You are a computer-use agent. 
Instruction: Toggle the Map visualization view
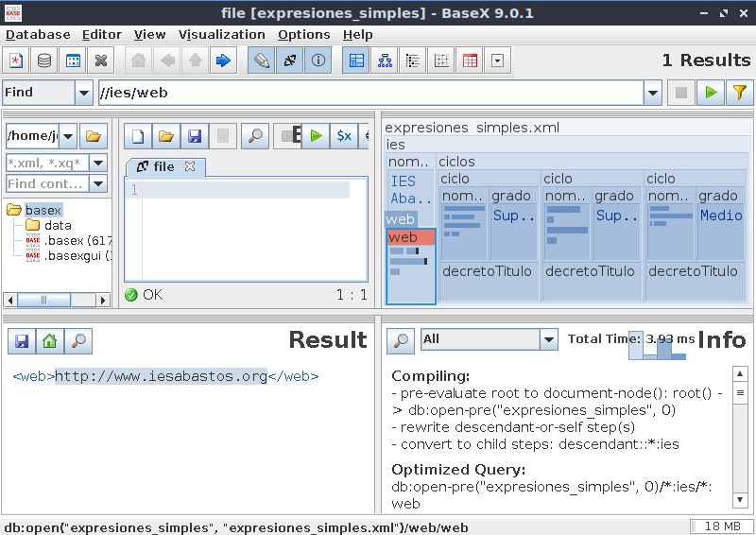tap(357, 61)
